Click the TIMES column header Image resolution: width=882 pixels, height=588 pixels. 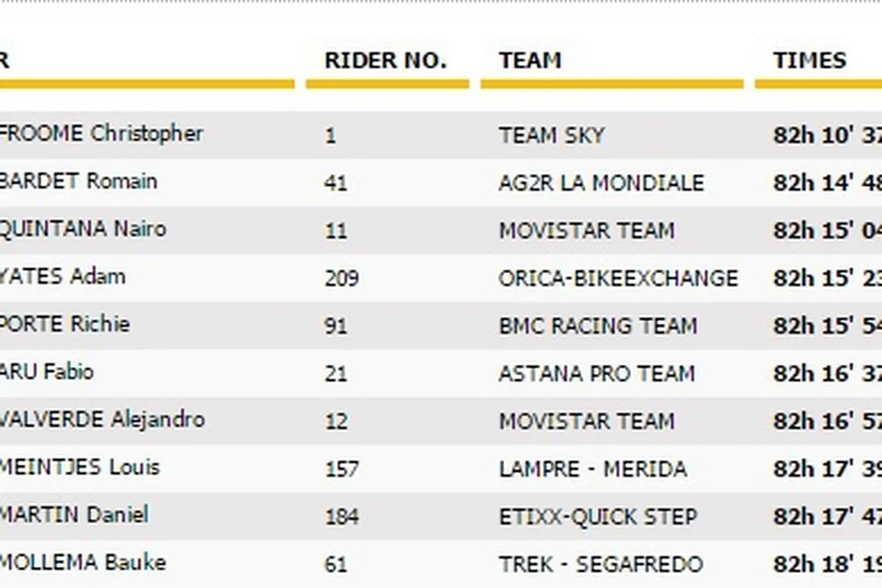coord(810,60)
